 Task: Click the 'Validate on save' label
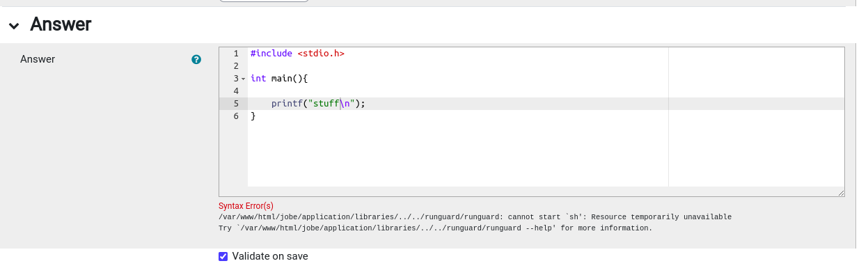point(270,256)
